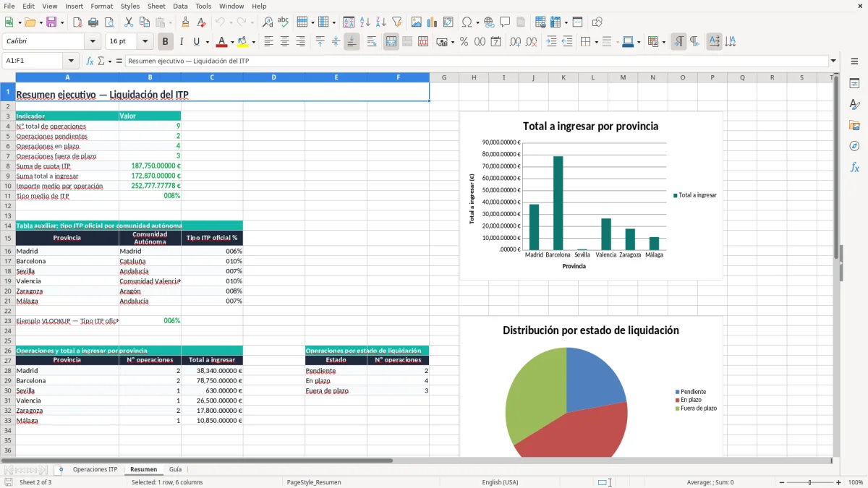Align cell contents to bottom
The height and width of the screenshot is (488, 868).
pyautogui.click(x=352, y=42)
